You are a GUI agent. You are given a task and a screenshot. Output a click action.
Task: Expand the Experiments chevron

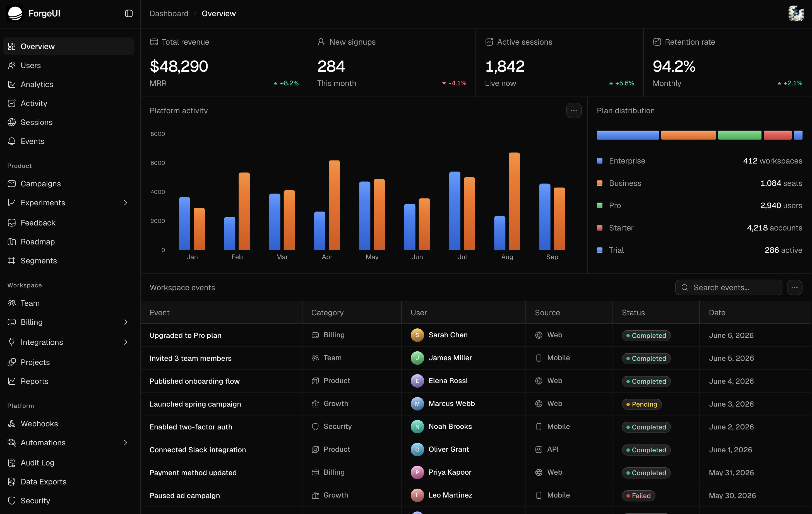coord(126,203)
